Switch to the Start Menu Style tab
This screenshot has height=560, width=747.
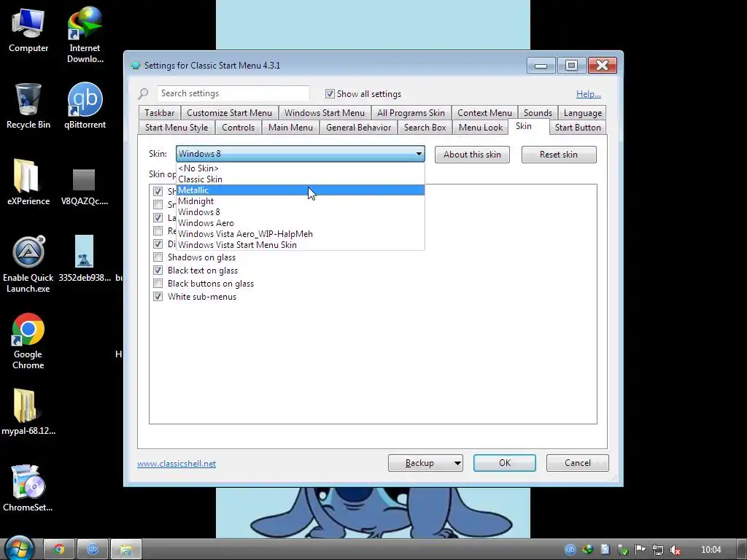click(177, 128)
